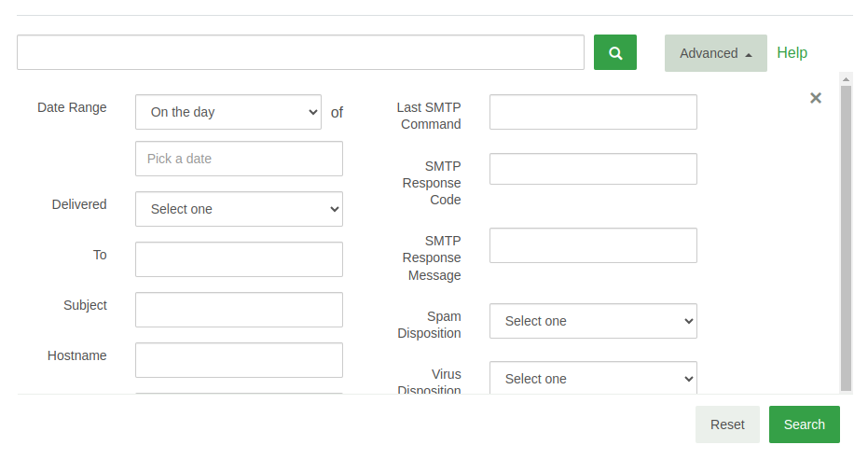Click the caret arrow beside Advanced
This screenshot has width=868, height=459.
749,54
